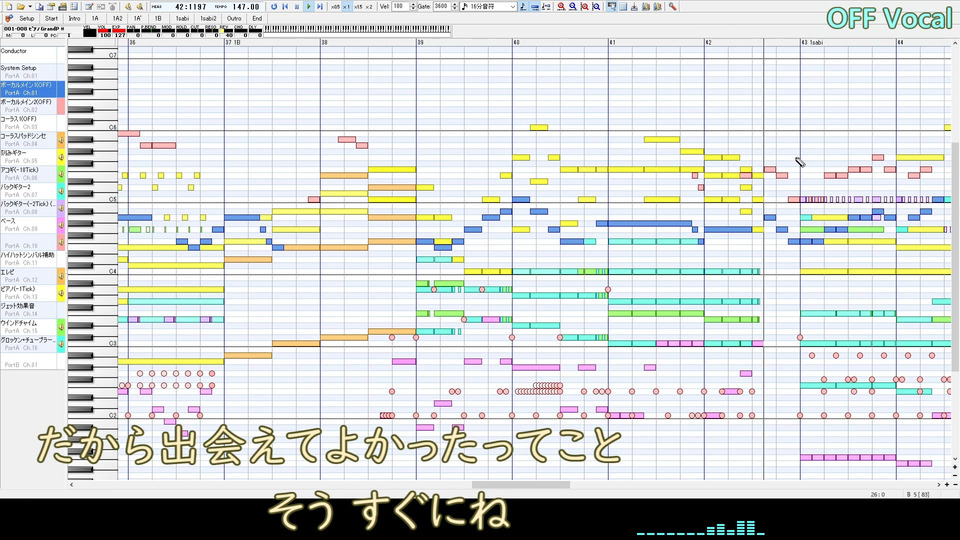The image size is (960, 540).
Task: Click the second blue magnifier zoom icon
Action: click(572, 7)
